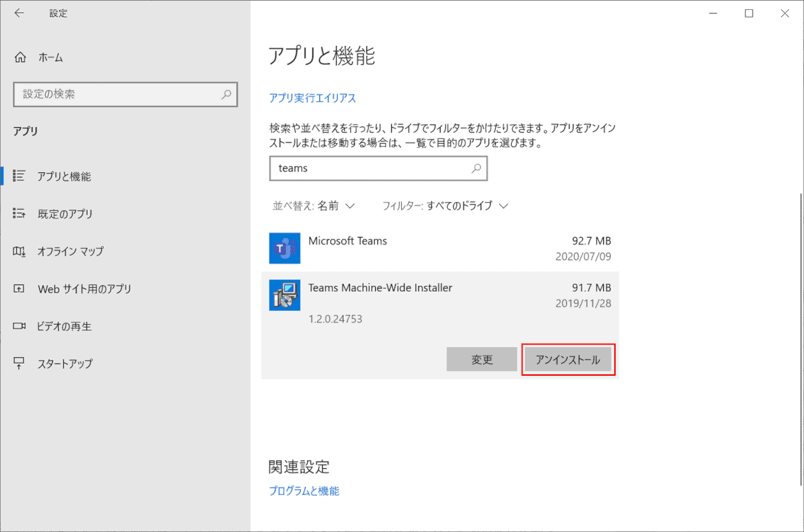Maximize the Settings window
The width and height of the screenshot is (804, 532).
click(x=749, y=13)
